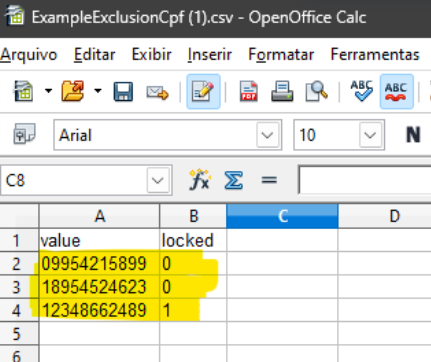Toggle AutoSpellcheck red-underline ABC button

pos(397,91)
